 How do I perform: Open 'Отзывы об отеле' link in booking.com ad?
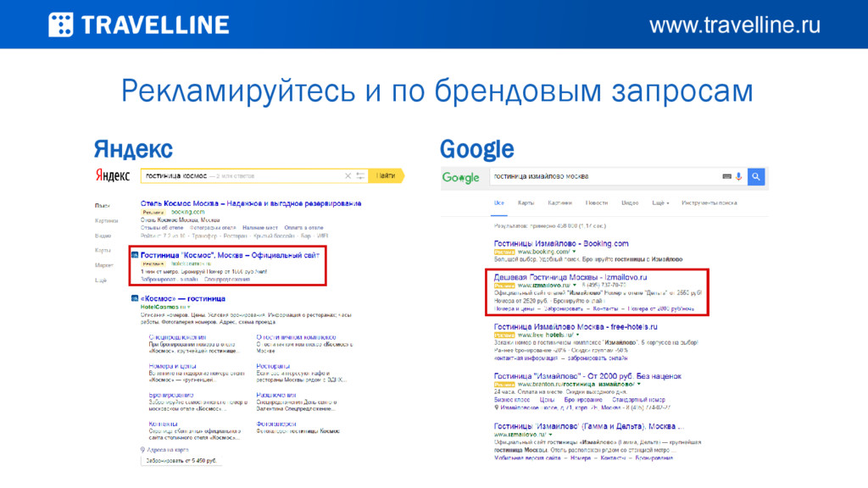(162, 227)
